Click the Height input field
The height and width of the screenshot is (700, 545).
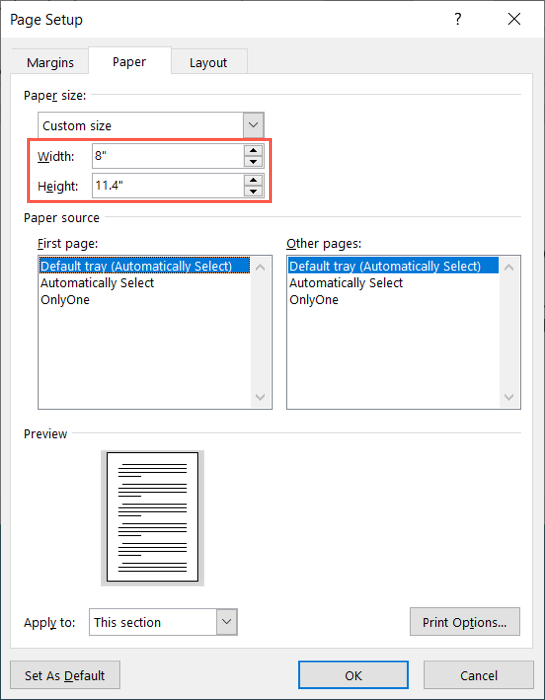coord(168,186)
